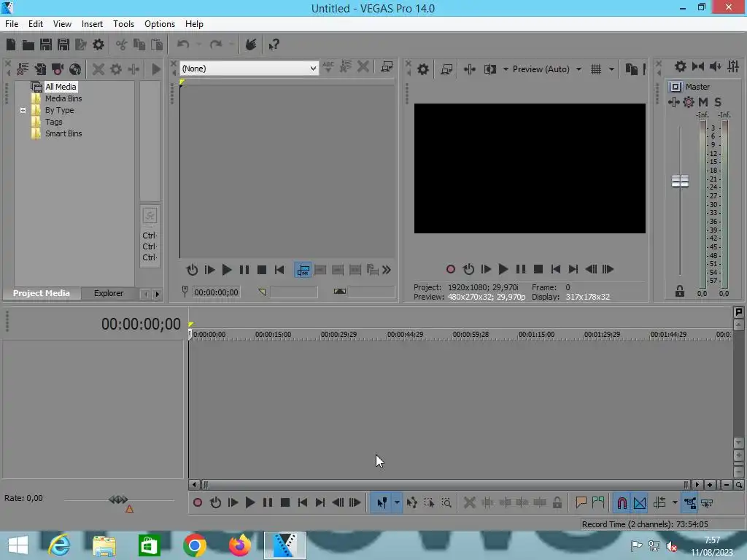Click the Insert Marker icon in timeline toolbar

(581, 502)
